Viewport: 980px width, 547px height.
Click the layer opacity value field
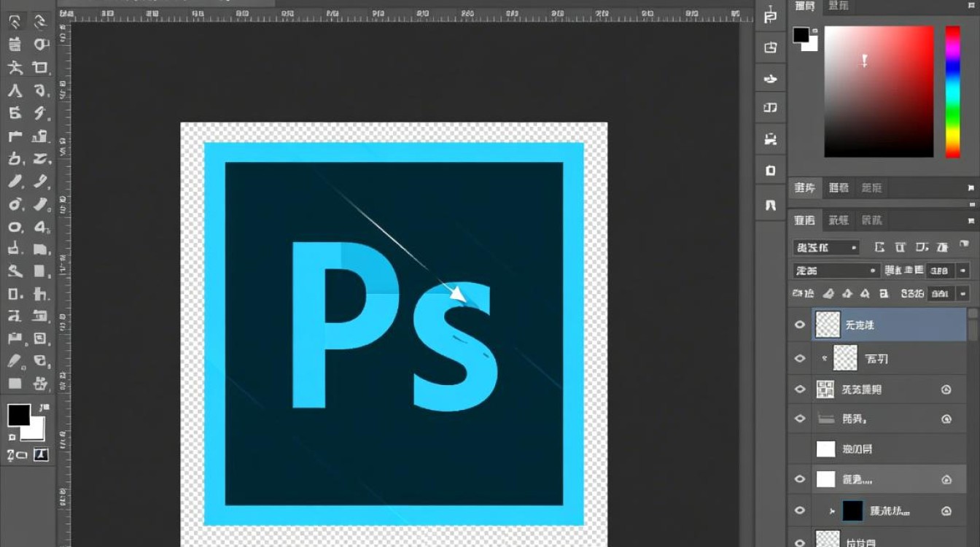click(x=940, y=271)
